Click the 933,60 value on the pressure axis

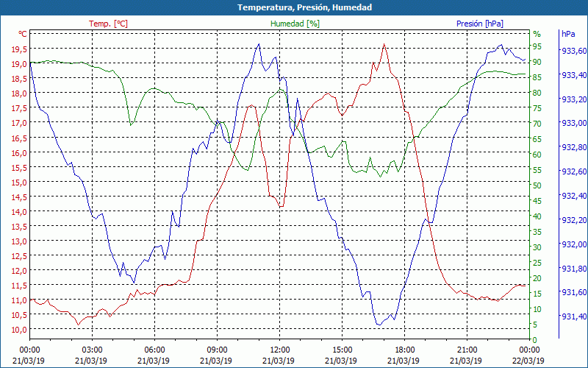tap(574, 51)
